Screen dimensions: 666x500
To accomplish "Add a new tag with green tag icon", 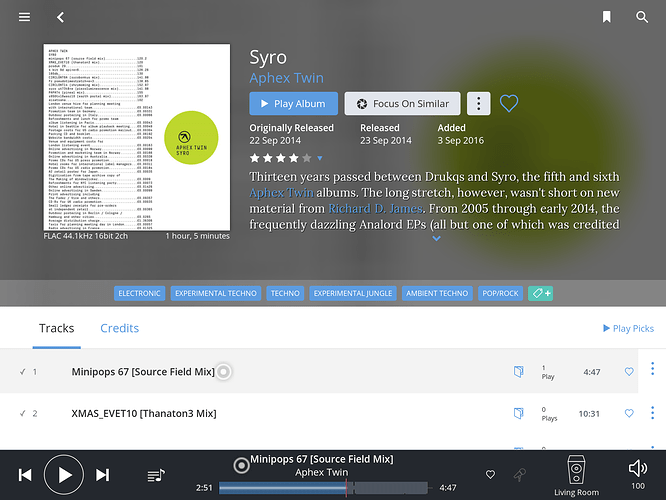I will pyautogui.click(x=540, y=294).
